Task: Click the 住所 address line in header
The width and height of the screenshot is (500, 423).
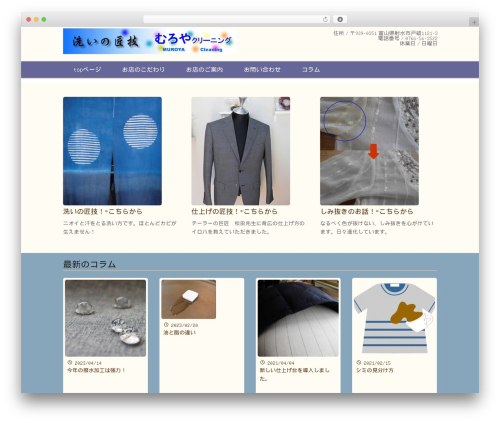Action: (385, 33)
